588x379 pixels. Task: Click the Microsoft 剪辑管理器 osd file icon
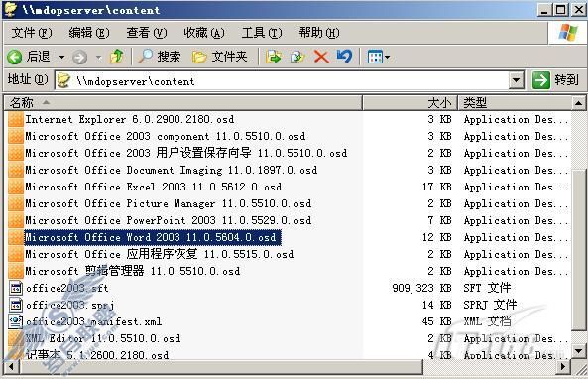[x=16, y=271]
